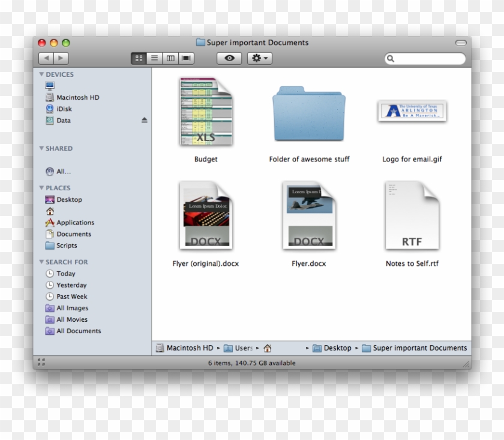
Task: Select the iDisk in the sidebar
Action: pyautogui.click(x=63, y=109)
